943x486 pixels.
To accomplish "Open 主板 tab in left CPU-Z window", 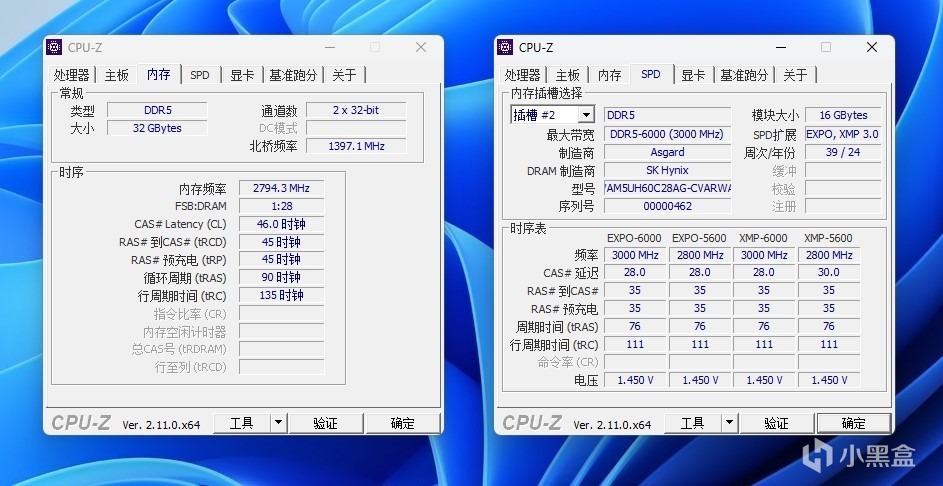I will (117, 75).
